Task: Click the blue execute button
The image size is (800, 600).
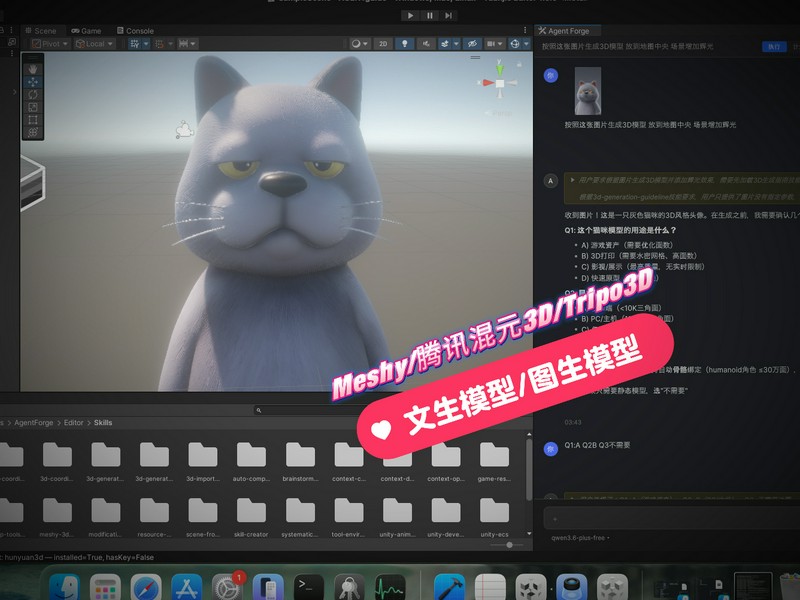Action: tap(774, 46)
